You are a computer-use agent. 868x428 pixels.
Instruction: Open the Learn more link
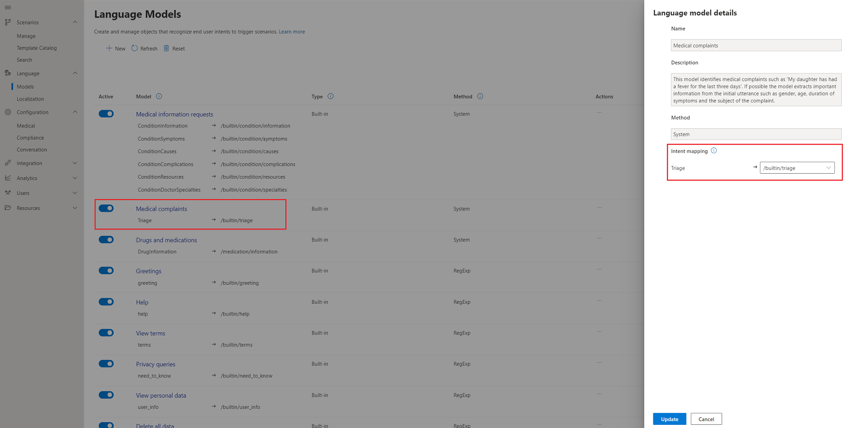tap(292, 31)
